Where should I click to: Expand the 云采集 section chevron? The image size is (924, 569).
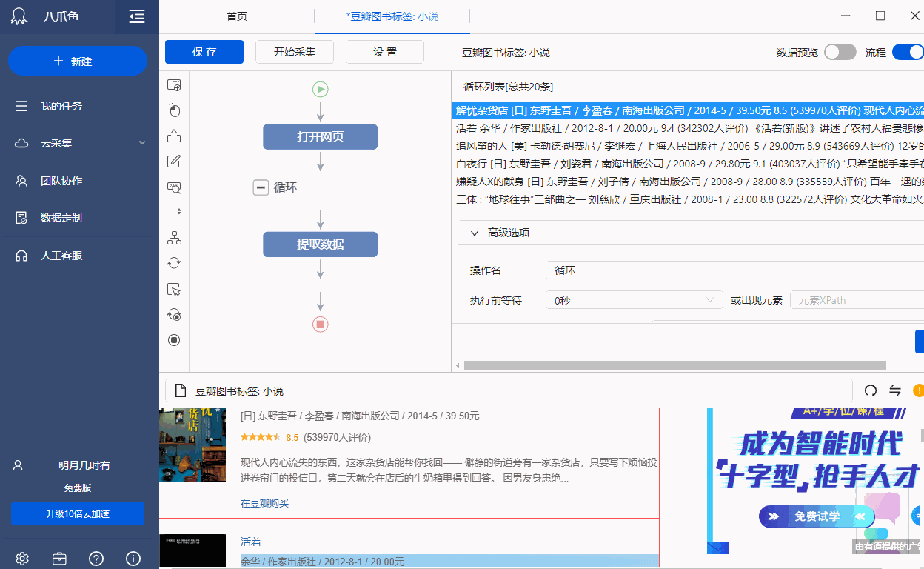pyautogui.click(x=142, y=143)
